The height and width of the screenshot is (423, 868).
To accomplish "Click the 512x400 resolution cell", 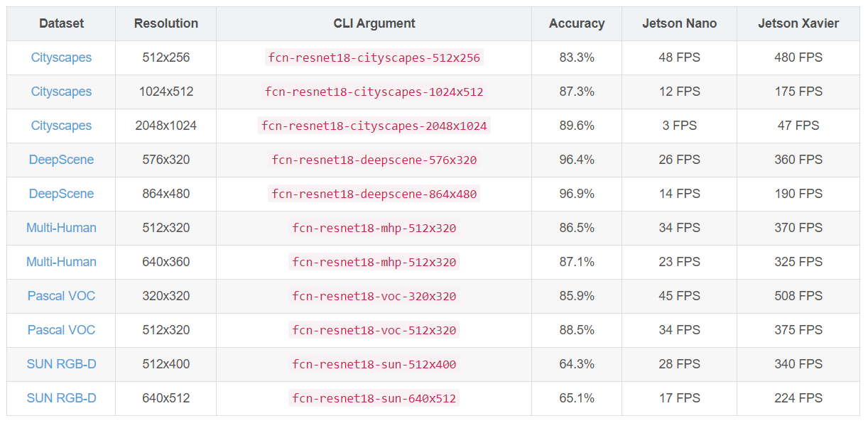I will [x=166, y=364].
